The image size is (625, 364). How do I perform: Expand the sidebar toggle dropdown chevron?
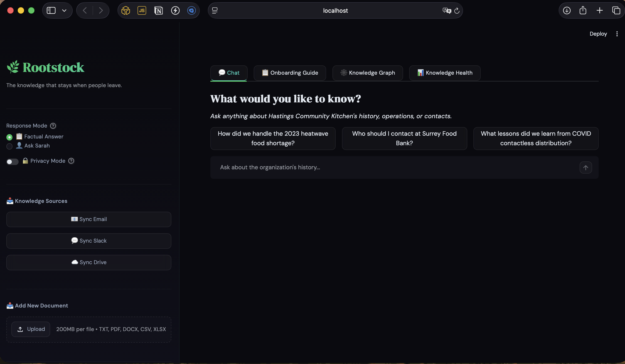click(x=64, y=10)
